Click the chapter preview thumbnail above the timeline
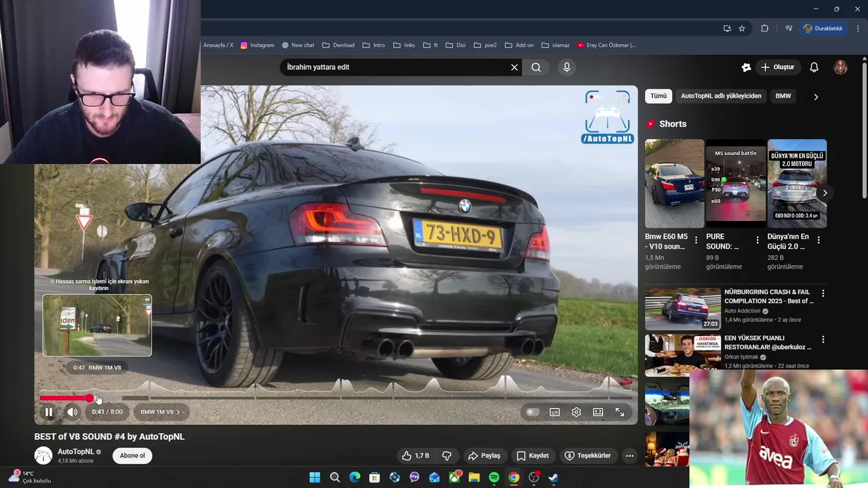This screenshot has width=868, height=488. (97, 325)
